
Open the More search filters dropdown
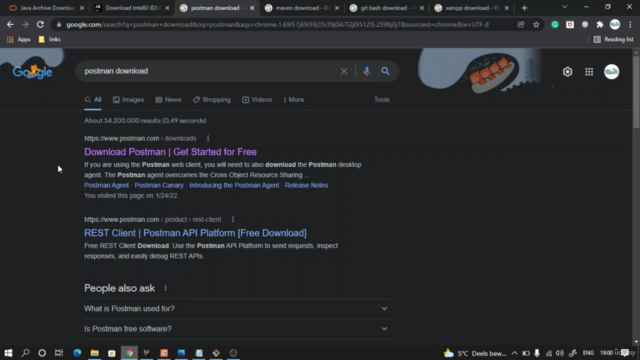(x=293, y=100)
